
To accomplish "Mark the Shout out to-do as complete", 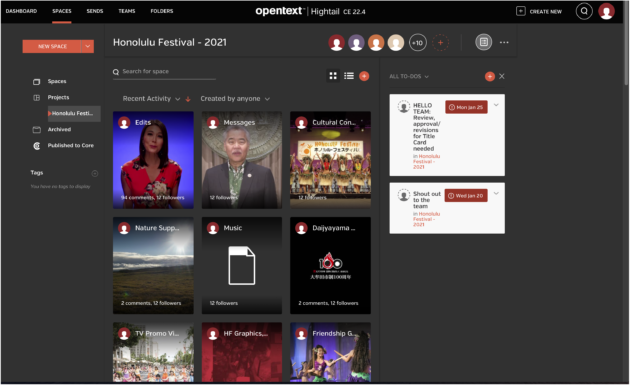I will click(x=403, y=195).
